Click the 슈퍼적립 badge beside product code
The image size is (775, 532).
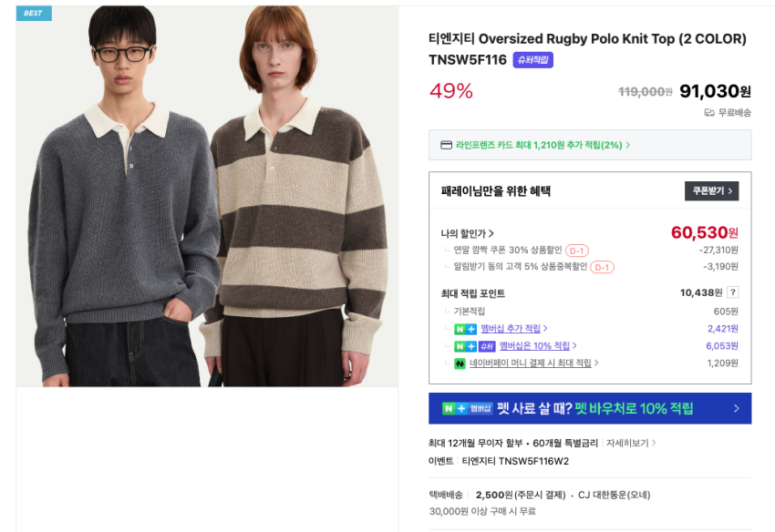pyautogui.click(x=532, y=60)
